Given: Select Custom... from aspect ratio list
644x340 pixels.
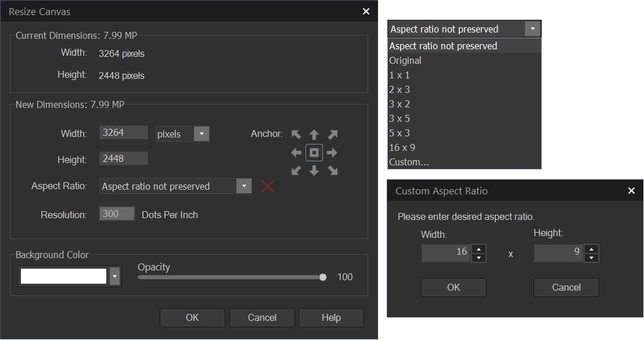Looking at the screenshot, I should tap(409, 162).
